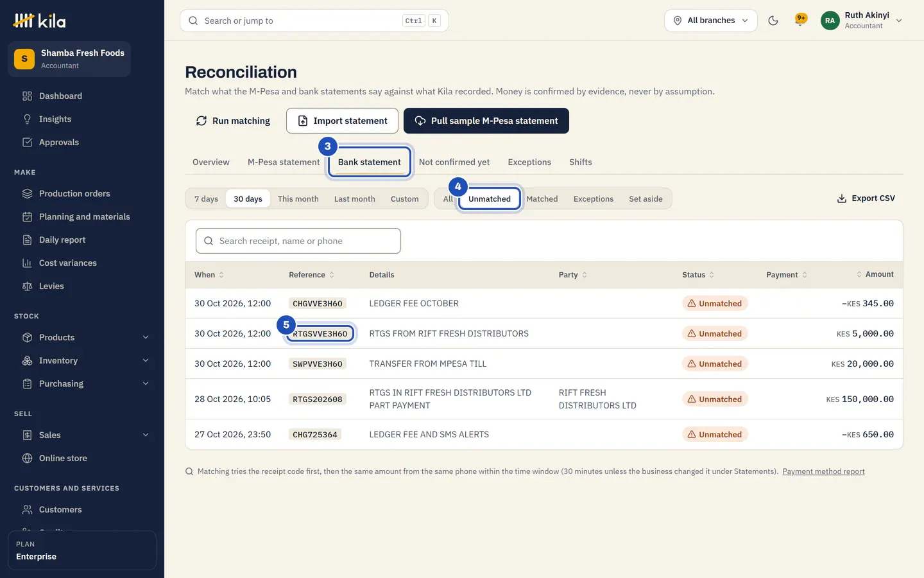Sort table by When column
924x578 pixels.
coord(209,275)
